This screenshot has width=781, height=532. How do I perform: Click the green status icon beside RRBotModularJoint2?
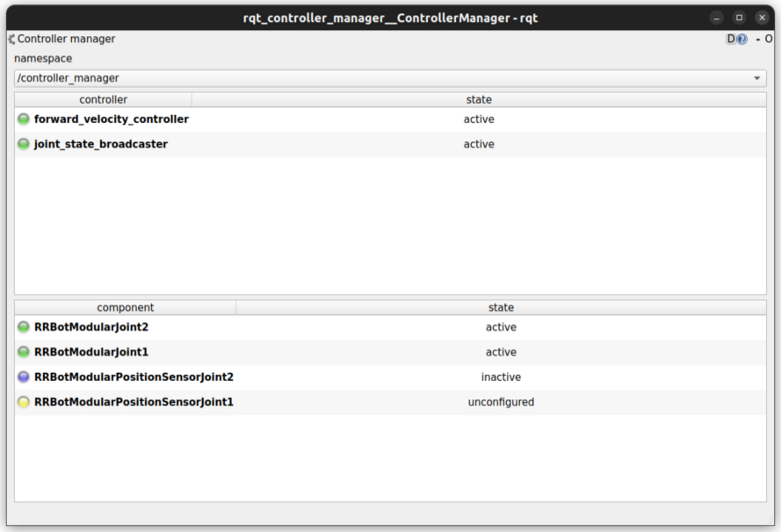22,327
